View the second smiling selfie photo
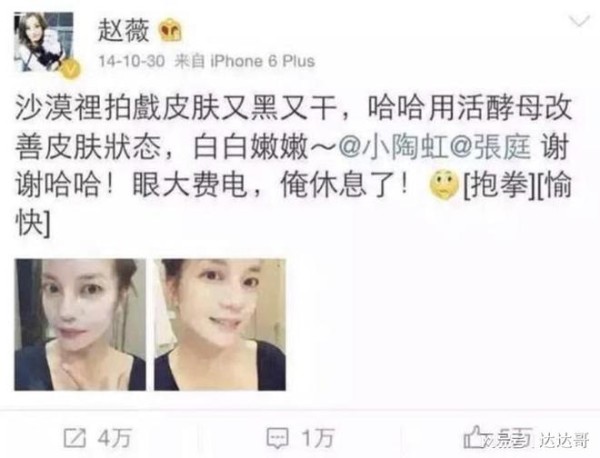The image size is (600, 458). [x=220, y=324]
